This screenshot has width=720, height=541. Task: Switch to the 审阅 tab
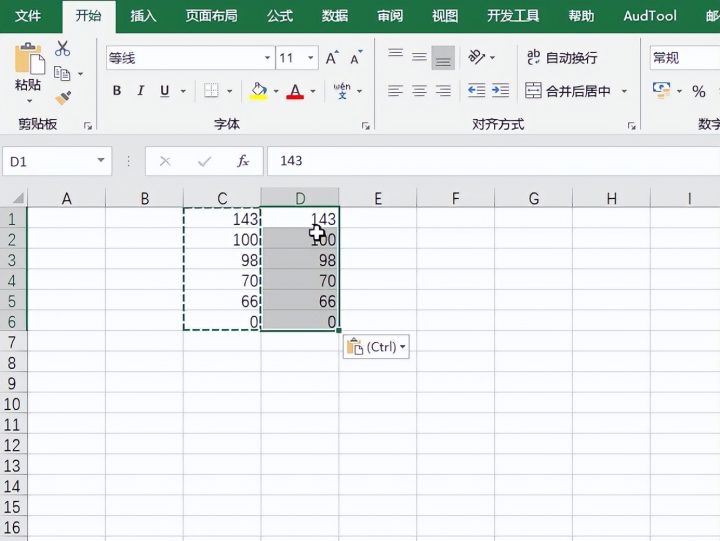pos(390,16)
